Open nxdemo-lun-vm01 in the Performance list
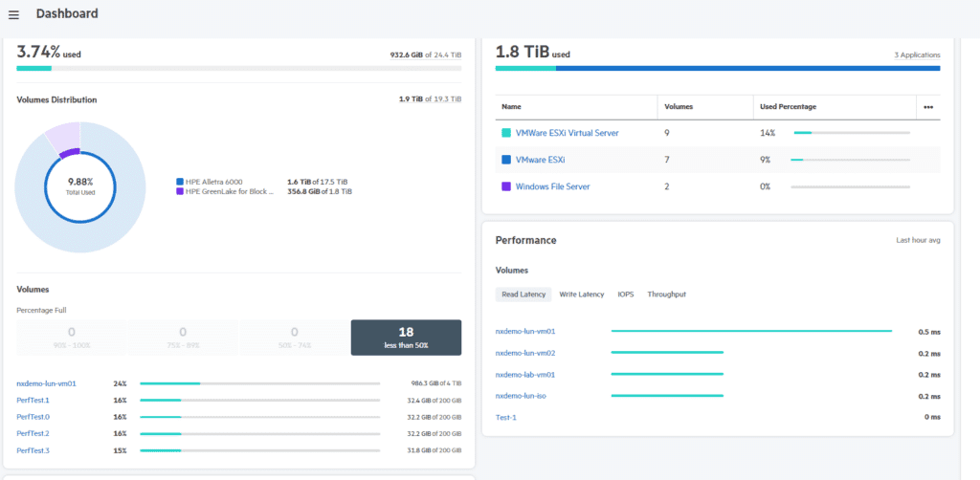980x480 pixels. click(525, 332)
